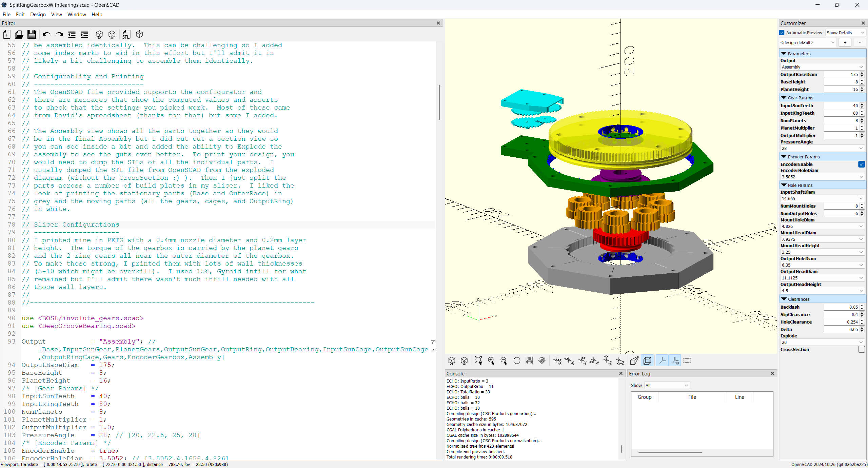
Task: Open the Explode dropdown showing 20
Action: pos(822,342)
